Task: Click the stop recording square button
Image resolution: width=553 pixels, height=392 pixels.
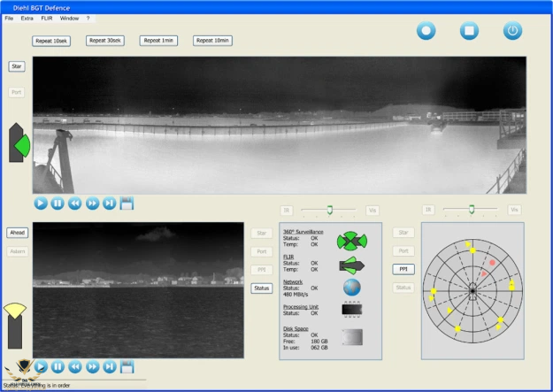Action: coord(469,31)
